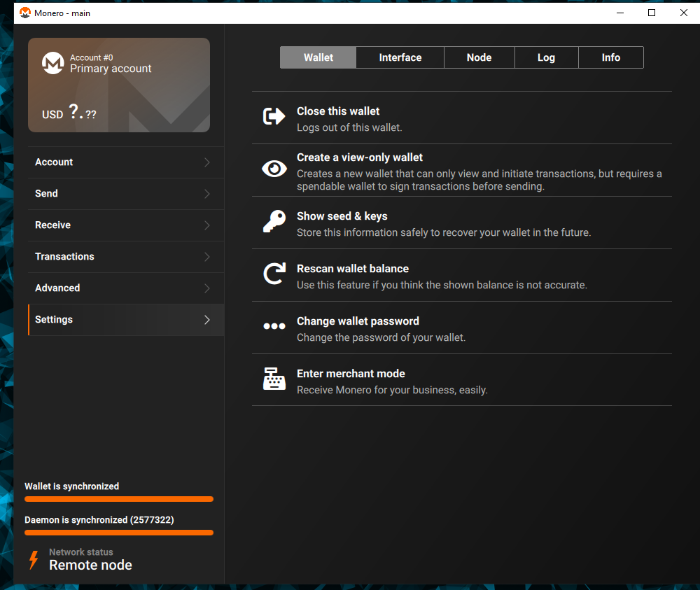Click the key icon for seed & keys

click(x=274, y=221)
